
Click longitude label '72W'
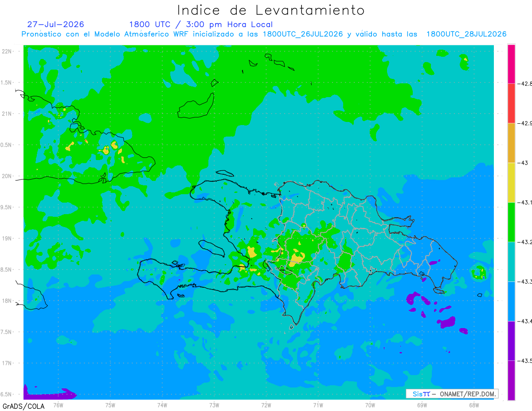(266, 404)
